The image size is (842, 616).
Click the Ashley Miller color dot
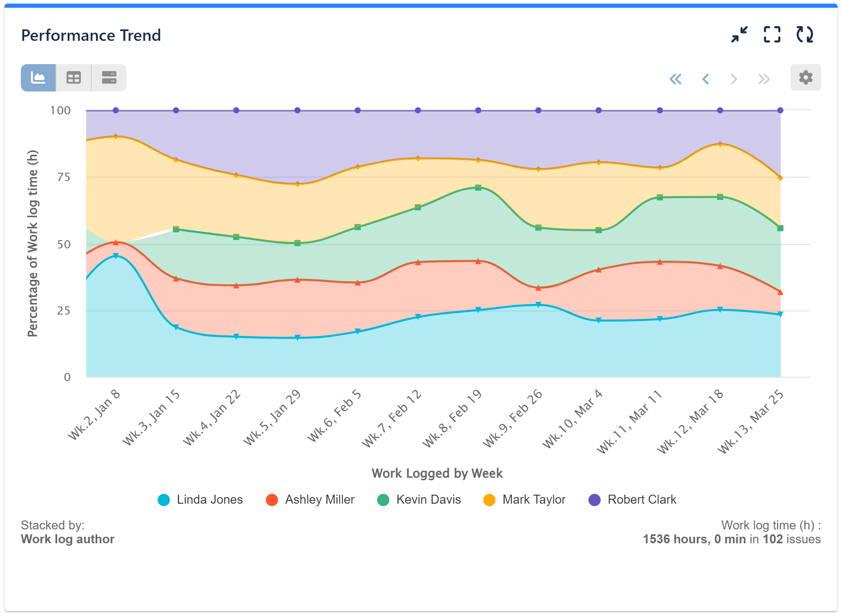(x=271, y=499)
